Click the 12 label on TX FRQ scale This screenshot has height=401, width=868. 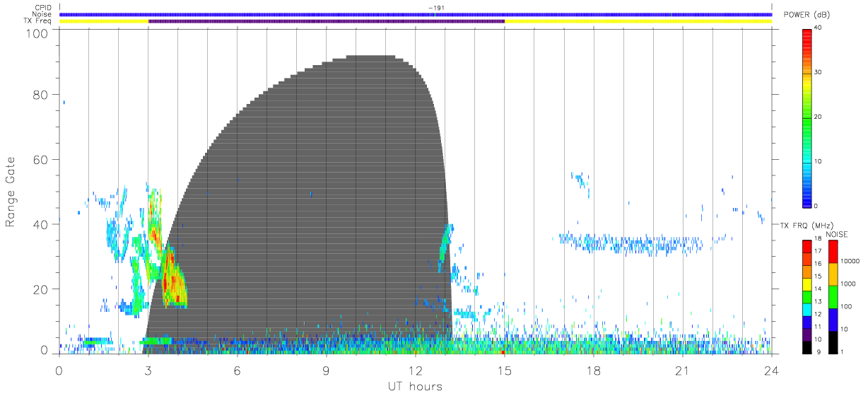816,314
